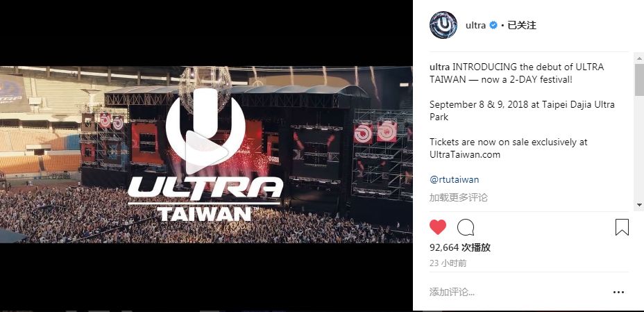Click the comment panel scrollbar thumb
Screen dimensions: 644x312
[x=639, y=80]
